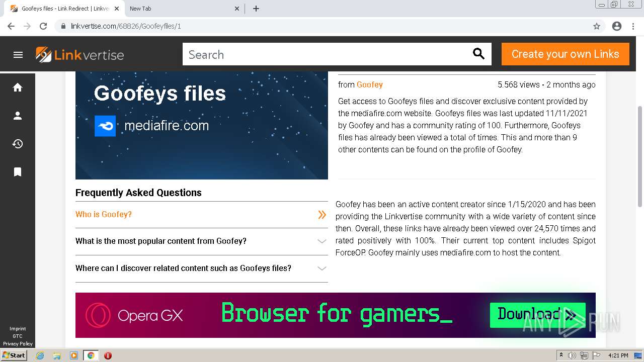This screenshot has width=644, height=362.
Task: Click the '5.568 views' text
Action: click(x=519, y=84)
